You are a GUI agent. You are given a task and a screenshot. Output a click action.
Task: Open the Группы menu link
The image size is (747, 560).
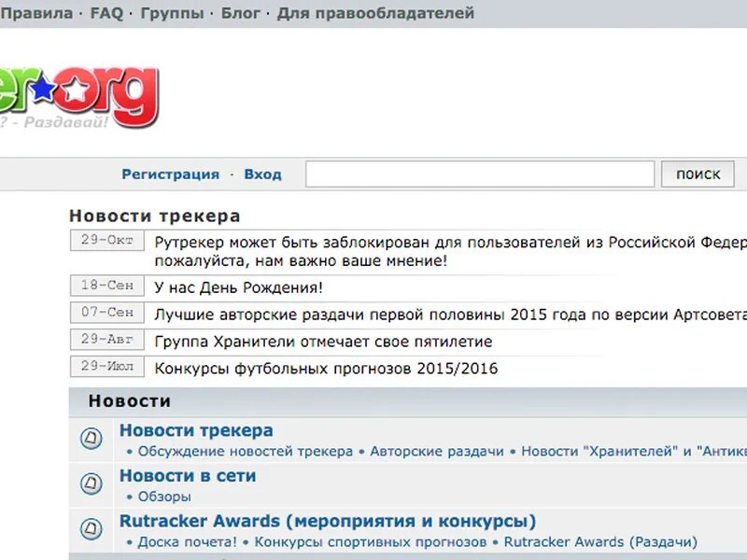(172, 13)
